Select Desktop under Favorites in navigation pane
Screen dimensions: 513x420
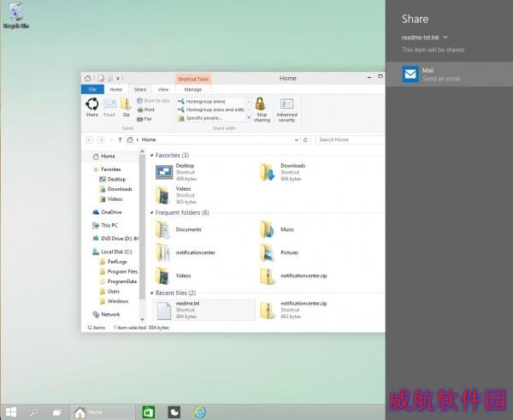[113, 180]
